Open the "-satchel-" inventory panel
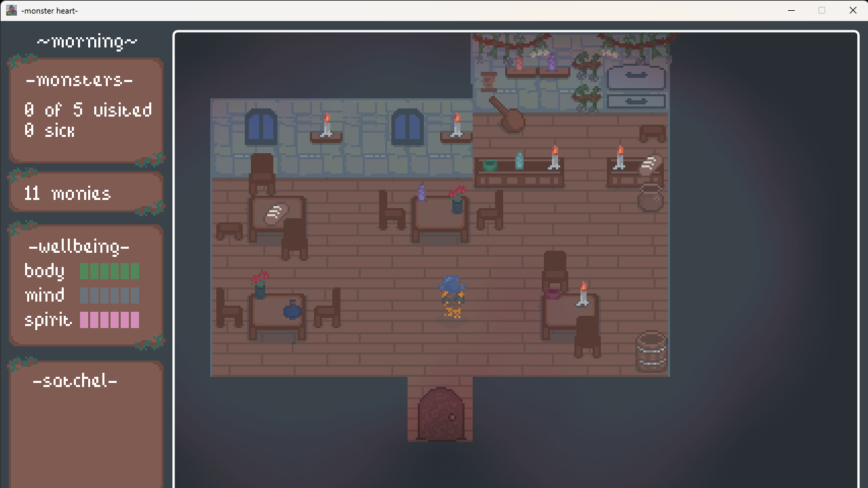This screenshot has width=868, height=488. click(x=86, y=424)
